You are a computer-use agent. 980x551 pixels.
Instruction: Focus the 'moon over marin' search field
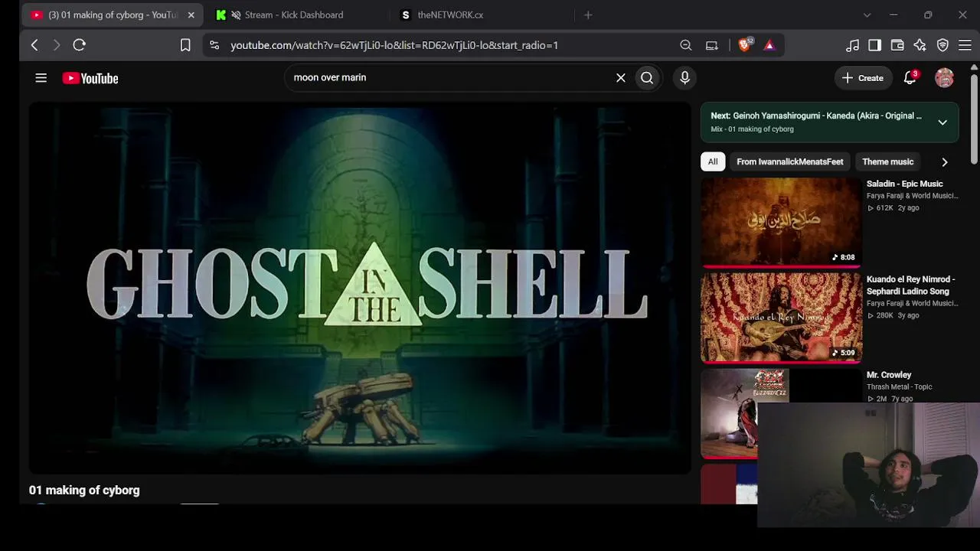click(x=452, y=77)
